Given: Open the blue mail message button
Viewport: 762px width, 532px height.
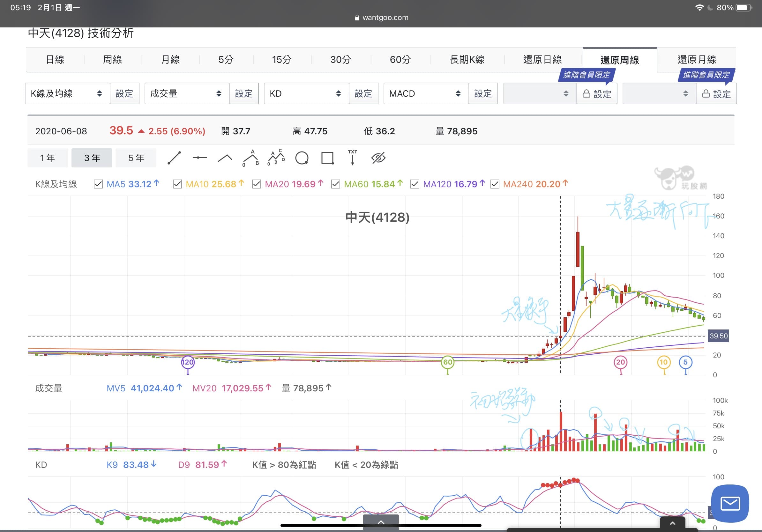Looking at the screenshot, I should click(x=730, y=503).
